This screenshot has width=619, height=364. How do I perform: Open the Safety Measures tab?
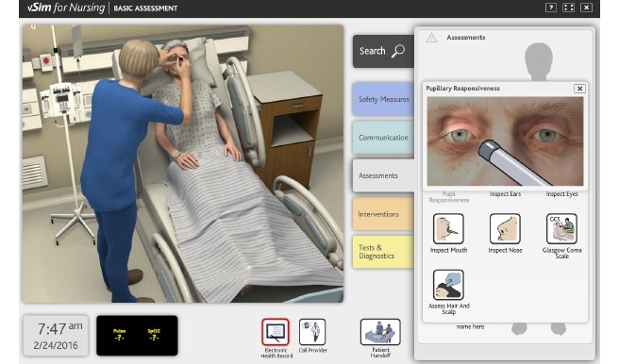tap(383, 99)
